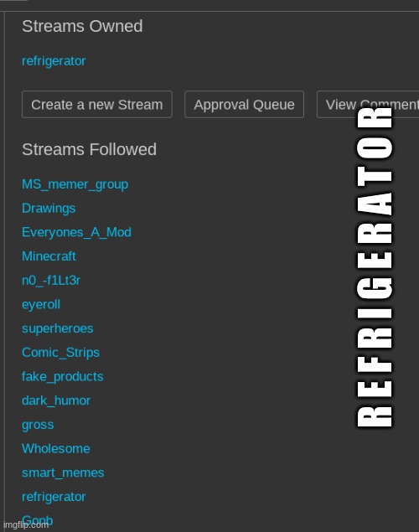Open the owned refrigerator stream link
419x532 pixels.
point(54,61)
